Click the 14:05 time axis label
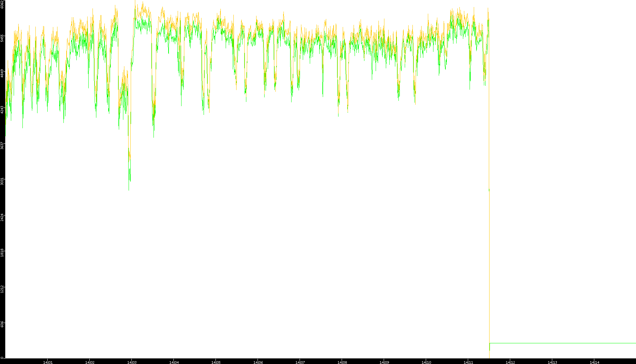The width and height of the screenshot is (636, 364). click(x=216, y=362)
